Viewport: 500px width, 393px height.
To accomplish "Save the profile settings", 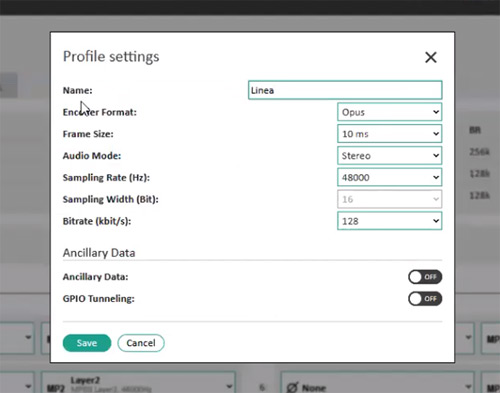I will tap(87, 343).
